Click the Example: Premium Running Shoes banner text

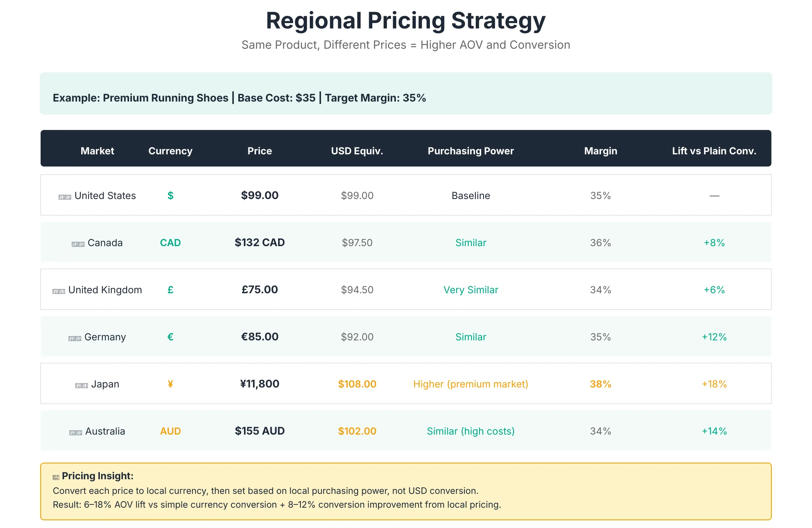click(240, 98)
